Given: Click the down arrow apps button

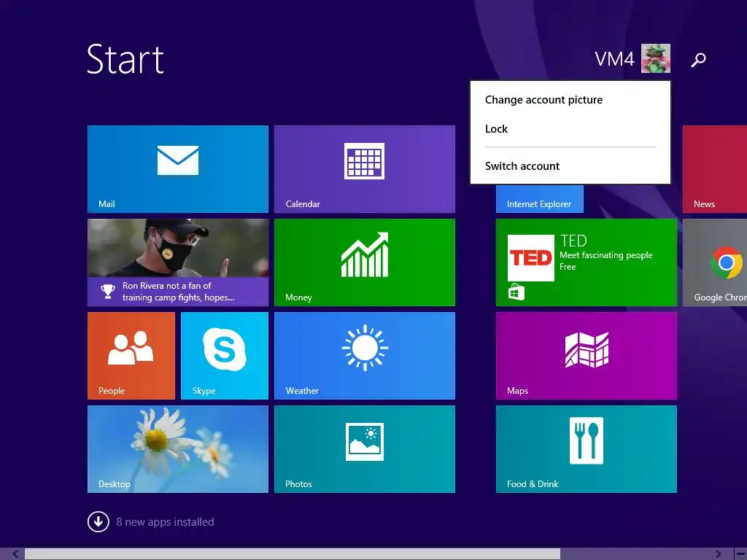Looking at the screenshot, I should pyautogui.click(x=98, y=522).
